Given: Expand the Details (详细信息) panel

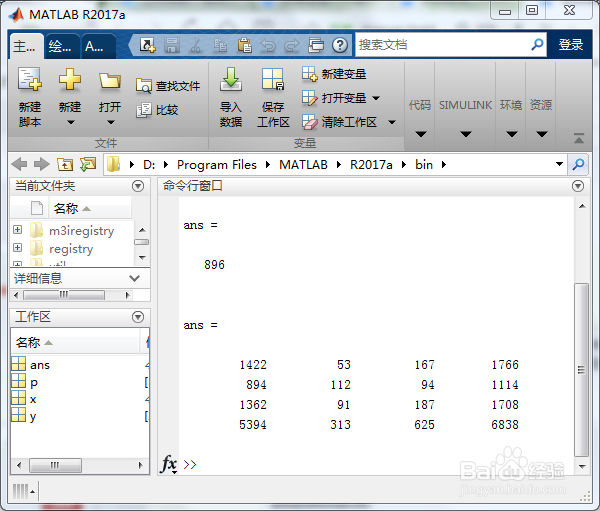Looking at the screenshot, I should 134,278.
